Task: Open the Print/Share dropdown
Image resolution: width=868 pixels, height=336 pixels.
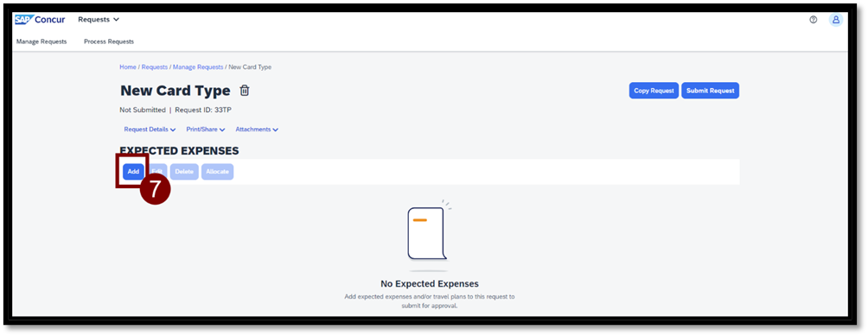Action: click(x=206, y=130)
